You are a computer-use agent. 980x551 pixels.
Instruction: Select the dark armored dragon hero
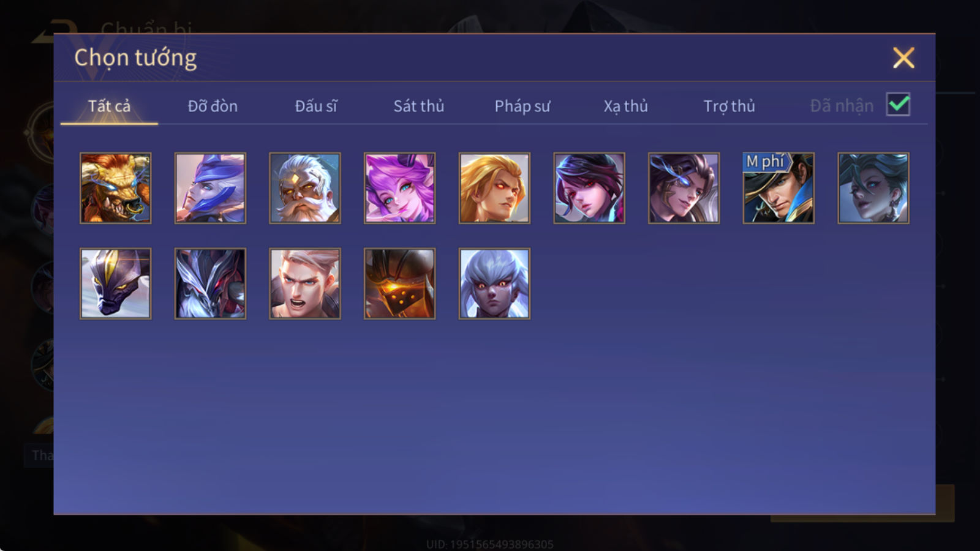210,283
